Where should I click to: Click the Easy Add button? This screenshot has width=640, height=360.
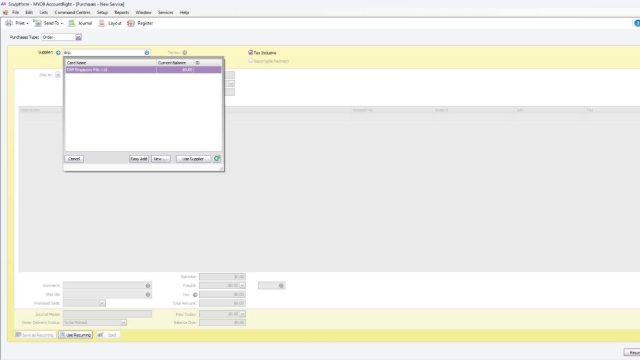(x=139, y=159)
